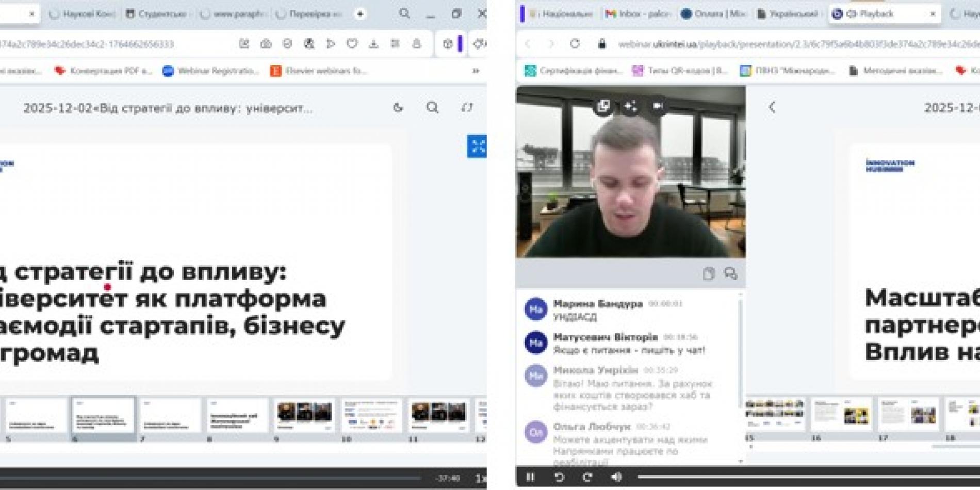The height and width of the screenshot is (490, 980).
Task: Collapse slides with the left-pointing chevron
Action: point(772,107)
